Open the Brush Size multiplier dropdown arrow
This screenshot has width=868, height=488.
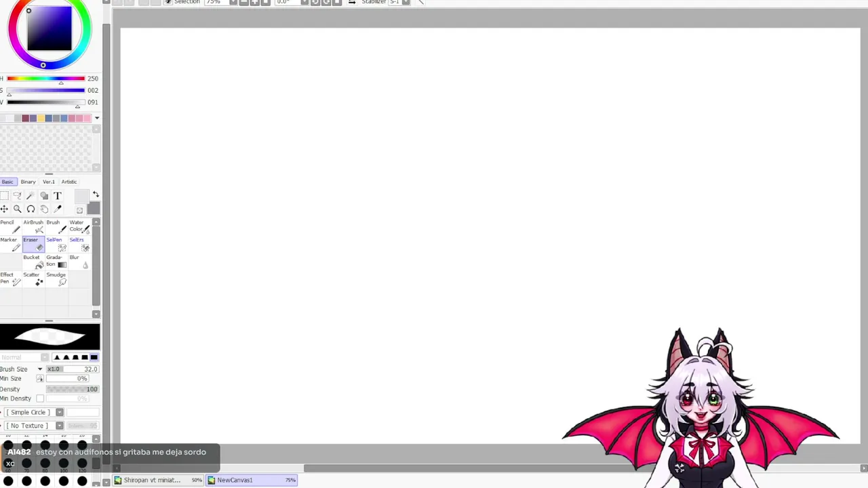(x=39, y=369)
